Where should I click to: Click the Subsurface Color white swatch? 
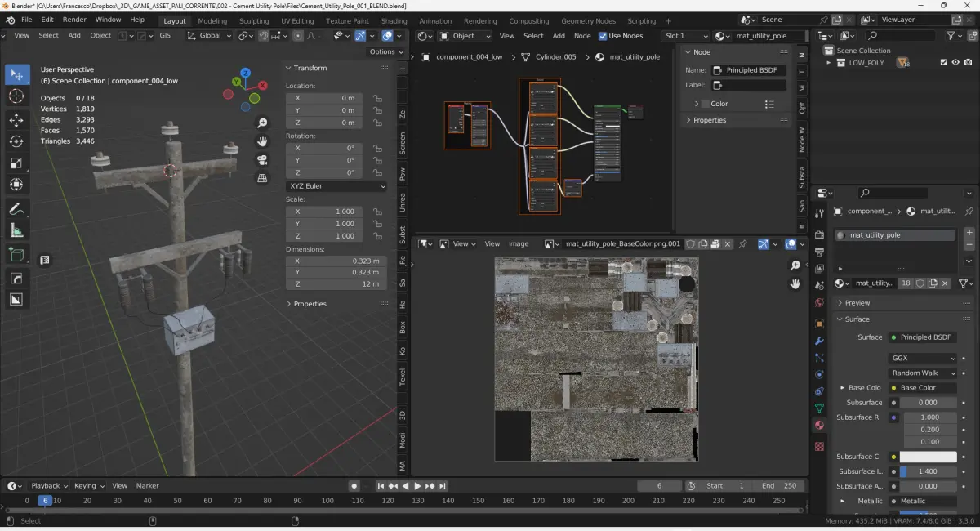(928, 457)
